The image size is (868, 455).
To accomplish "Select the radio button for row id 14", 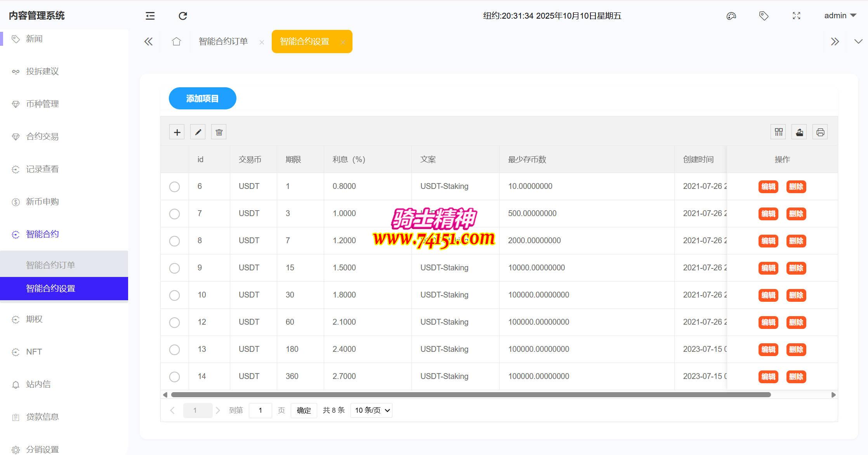I will pos(175,377).
